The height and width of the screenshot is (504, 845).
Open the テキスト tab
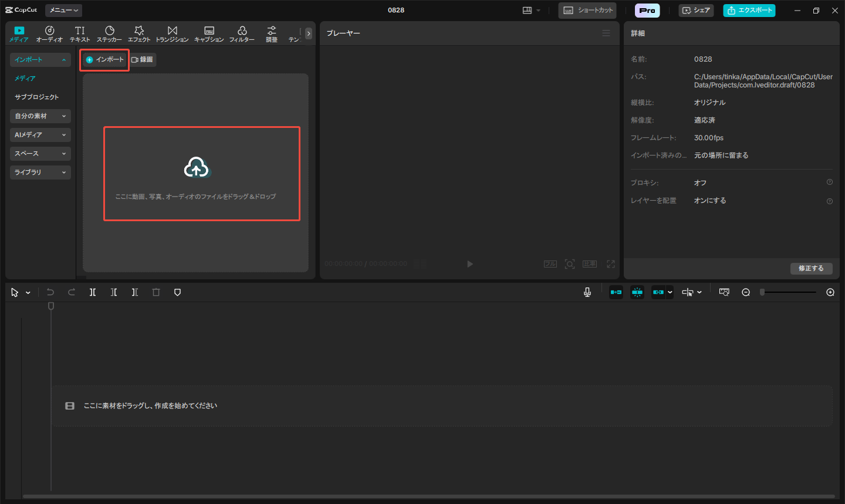pos(80,34)
